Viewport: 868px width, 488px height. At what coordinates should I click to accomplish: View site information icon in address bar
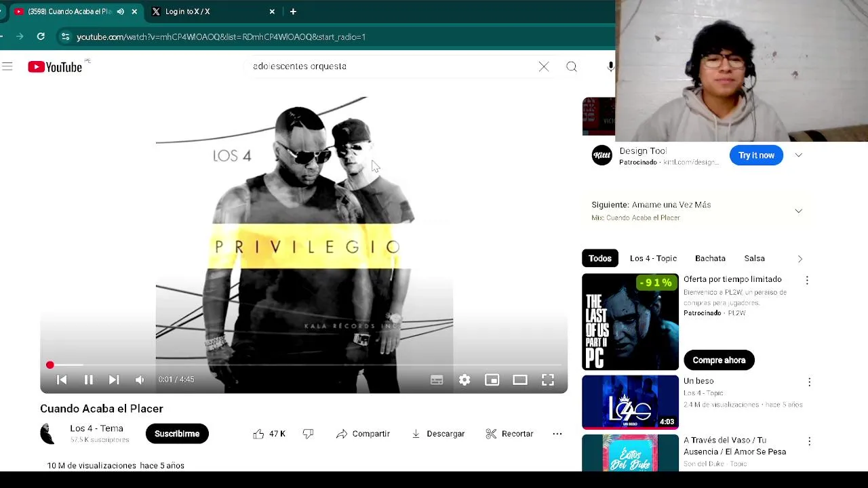pos(65,37)
